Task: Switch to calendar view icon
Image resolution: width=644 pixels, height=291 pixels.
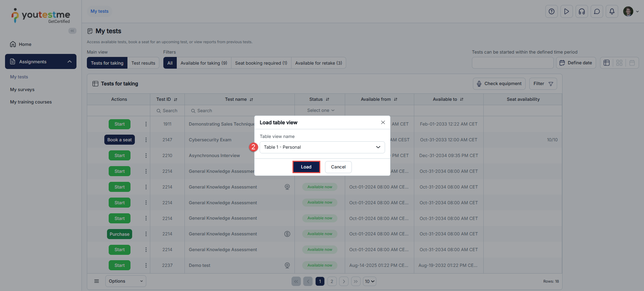Action: tap(632, 63)
